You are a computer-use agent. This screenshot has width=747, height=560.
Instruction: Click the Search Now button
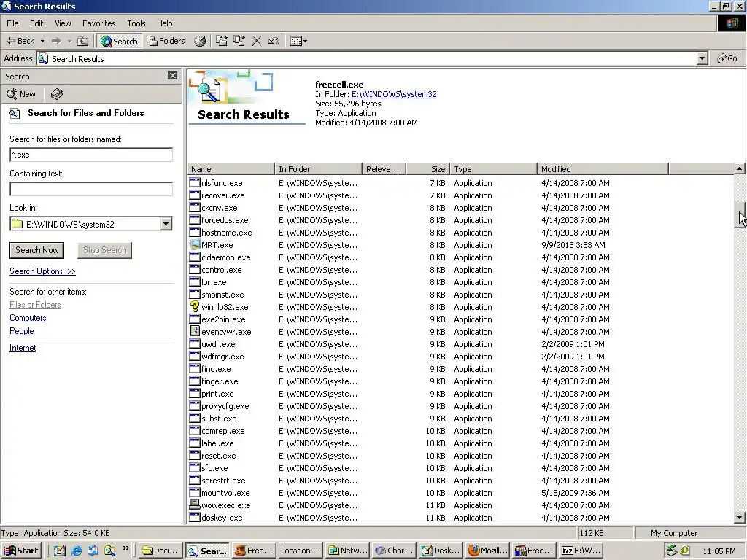click(x=36, y=250)
